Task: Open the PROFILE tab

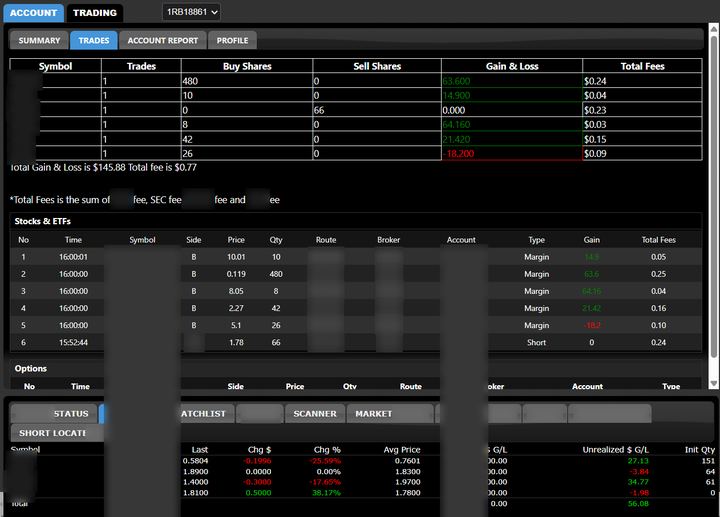Action: (232, 40)
